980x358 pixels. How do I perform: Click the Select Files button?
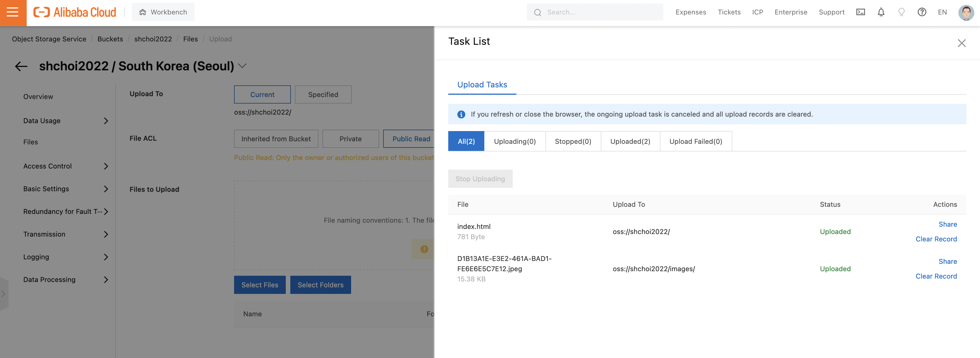tap(259, 285)
